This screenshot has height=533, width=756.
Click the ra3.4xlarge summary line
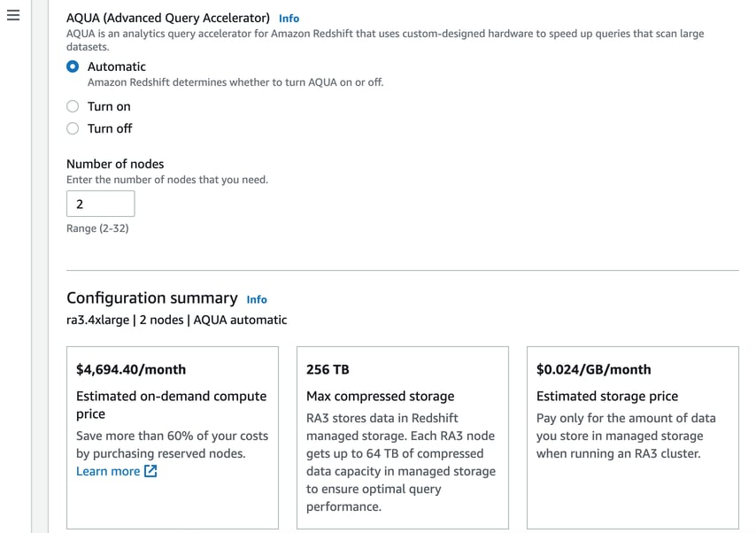176,320
